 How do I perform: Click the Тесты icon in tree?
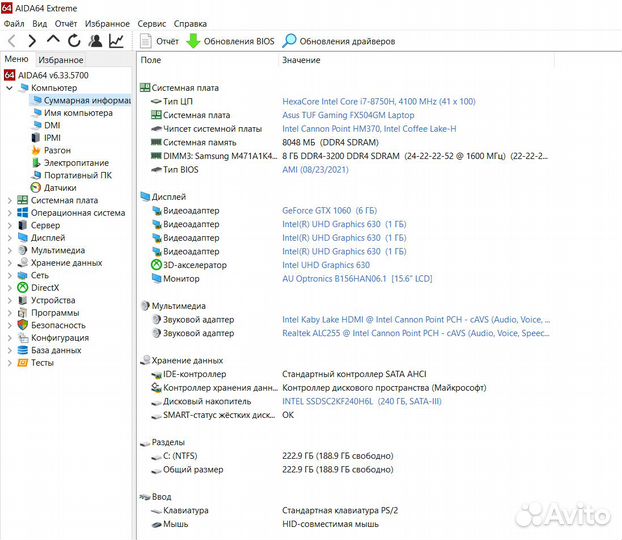23,362
